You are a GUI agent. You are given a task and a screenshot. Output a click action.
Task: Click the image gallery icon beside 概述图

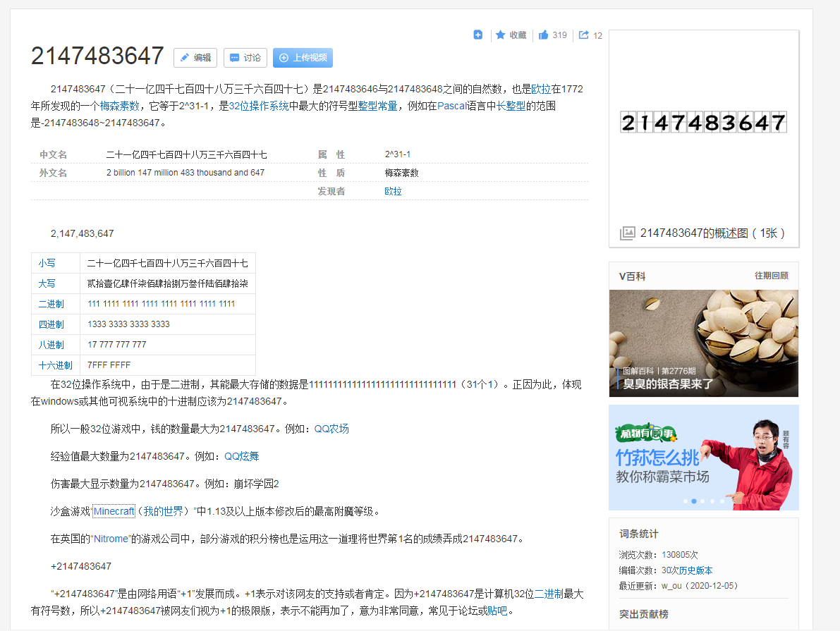click(627, 233)
